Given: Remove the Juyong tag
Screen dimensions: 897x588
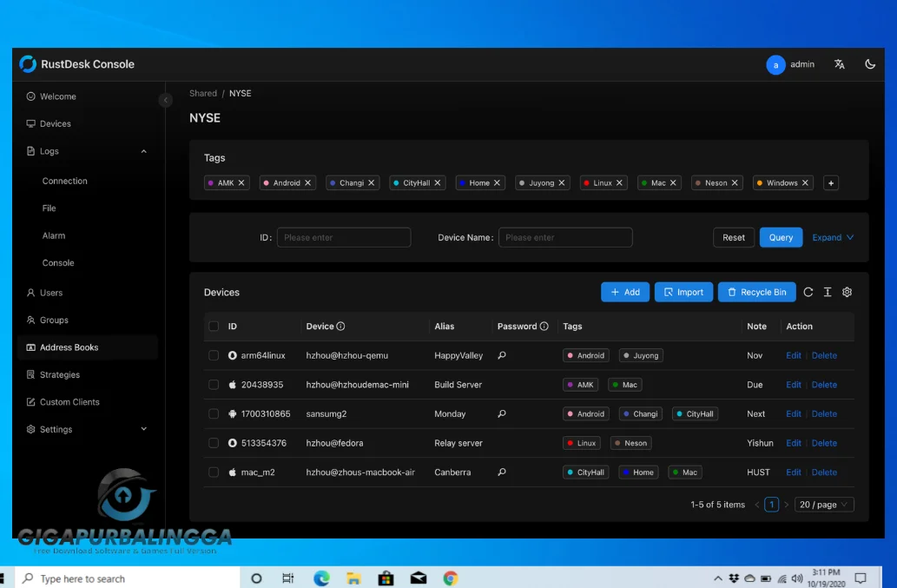Looking at the screenshot, I should pyautogui.click(x=562, y=183).
